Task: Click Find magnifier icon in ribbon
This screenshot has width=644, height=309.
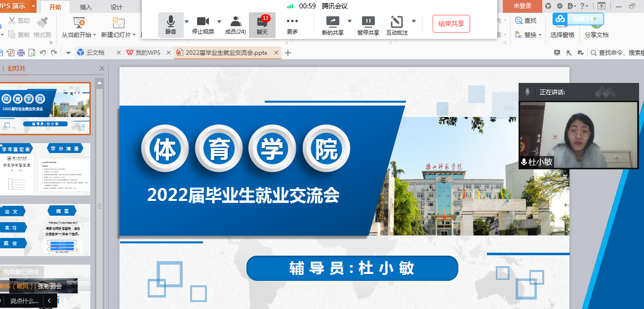Action: pyautogui.click(x=519, y=21)
